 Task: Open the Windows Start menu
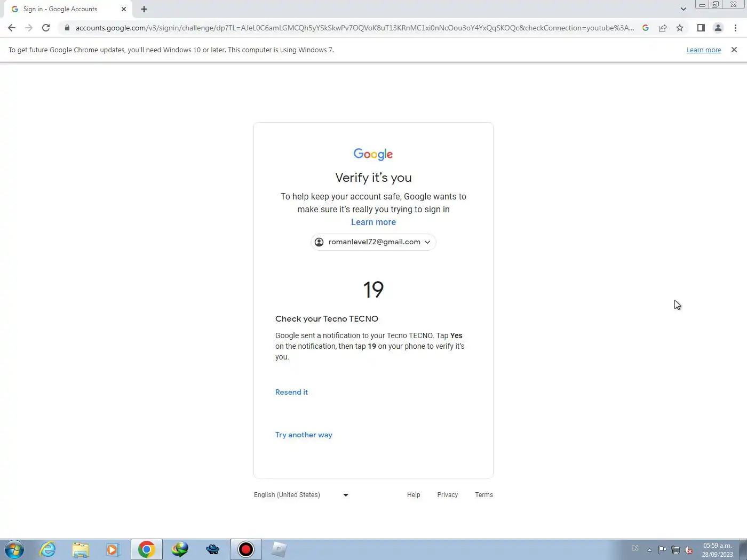[x=14, y=549]
